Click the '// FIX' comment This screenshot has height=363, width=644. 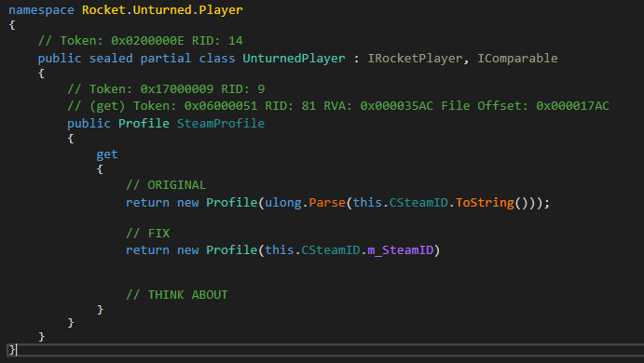point(148,234)
